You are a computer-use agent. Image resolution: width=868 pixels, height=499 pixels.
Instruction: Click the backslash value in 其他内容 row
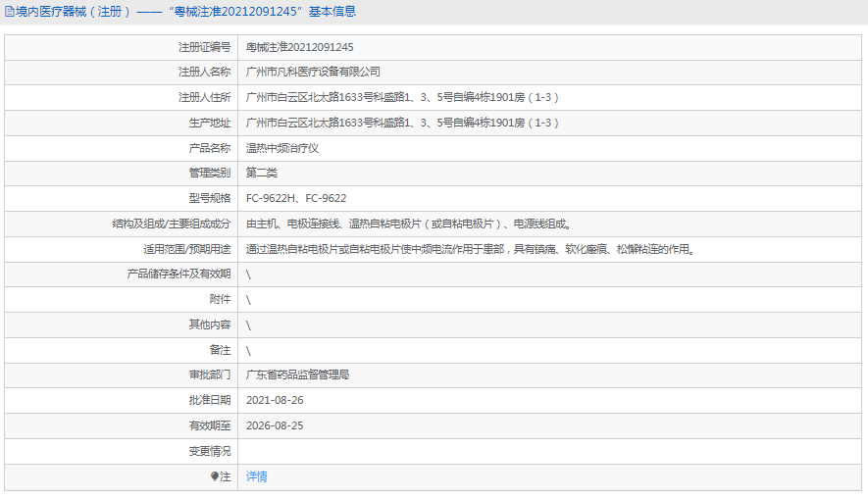point(248,325)
